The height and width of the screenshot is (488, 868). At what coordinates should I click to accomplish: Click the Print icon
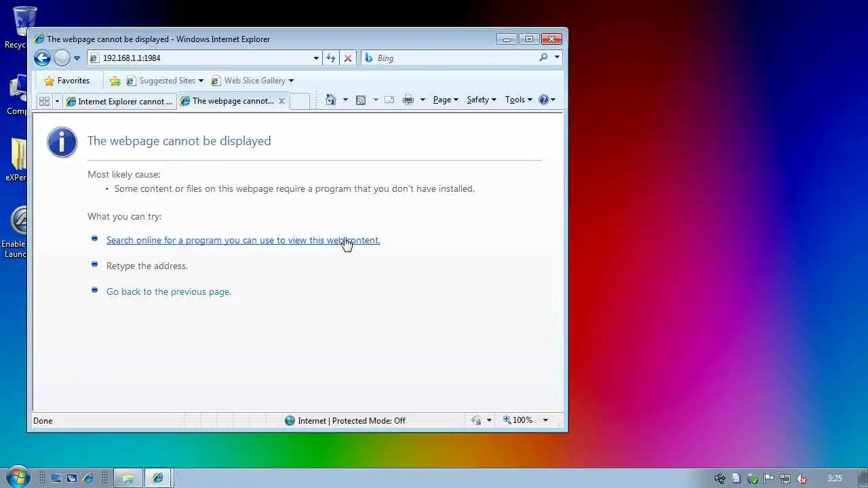coord(408,100)
